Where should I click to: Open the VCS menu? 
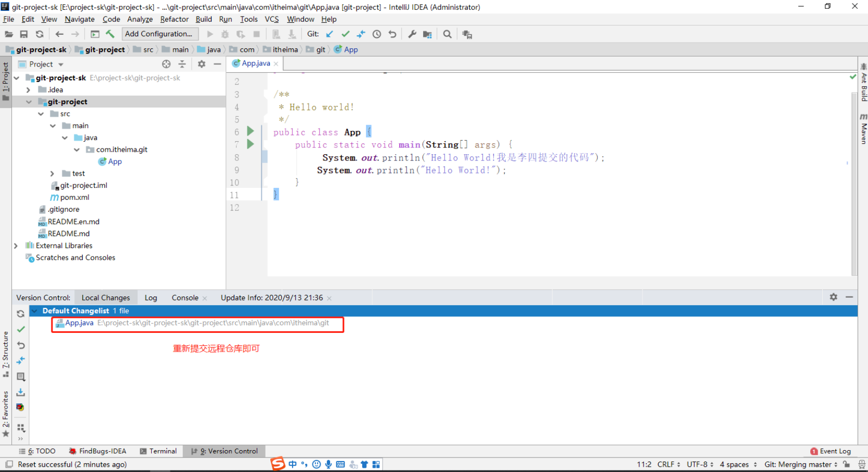point(271,19)
